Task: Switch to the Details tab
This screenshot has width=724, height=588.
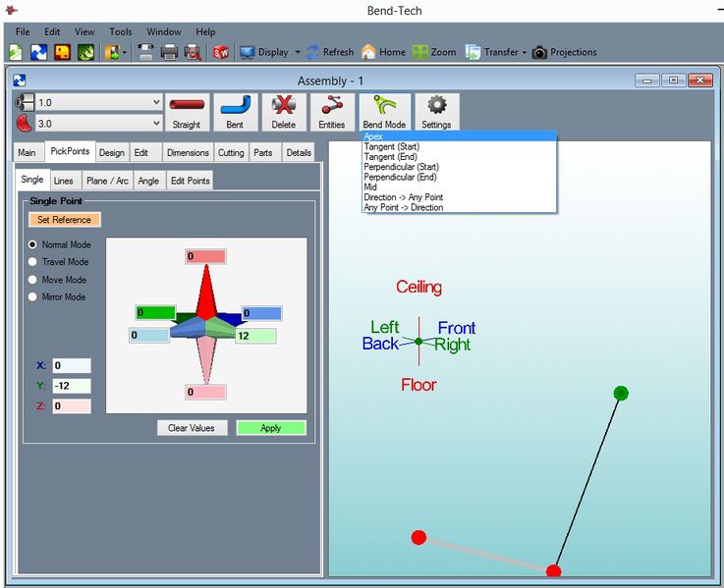Action: point(299,152)
